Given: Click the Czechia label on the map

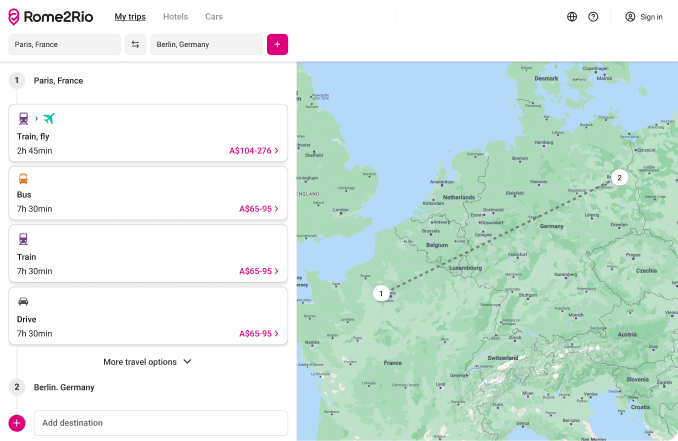Looking at the screenshot, I should pyautogui.click(x=646, y=271).
